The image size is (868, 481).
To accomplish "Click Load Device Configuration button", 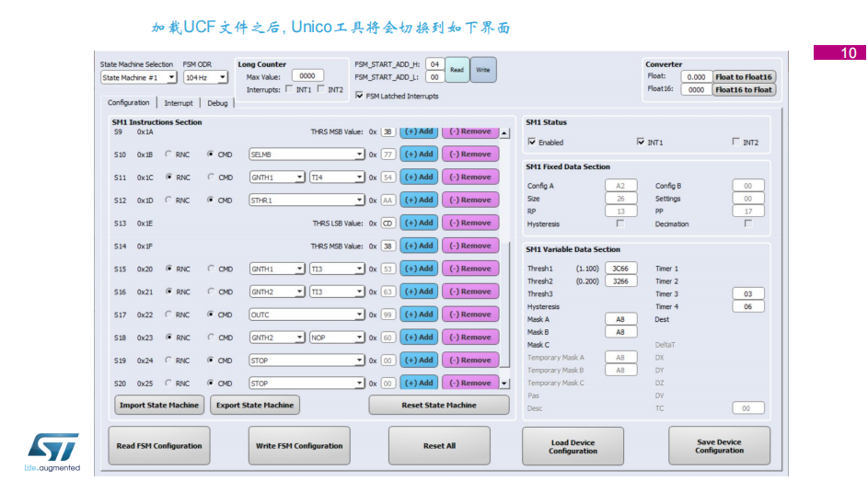I will tap(573, 446).
